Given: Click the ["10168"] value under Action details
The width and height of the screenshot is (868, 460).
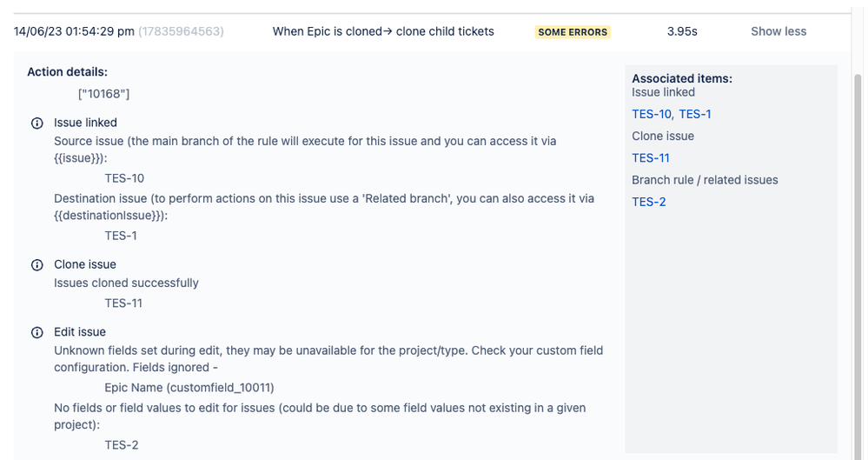Looking at the screenshot, I should pos(103,94).
